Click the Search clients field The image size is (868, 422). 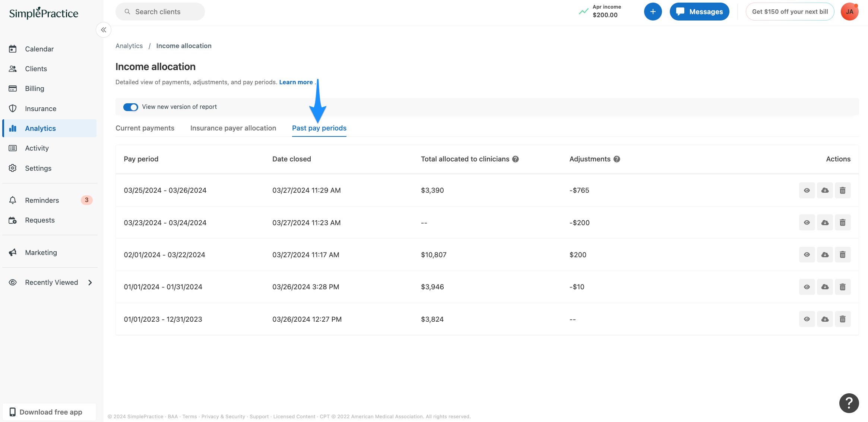click(x=159, y=12)
